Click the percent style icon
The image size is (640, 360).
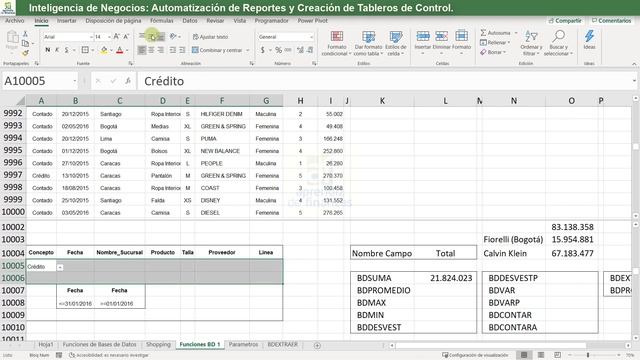(278, 50)
